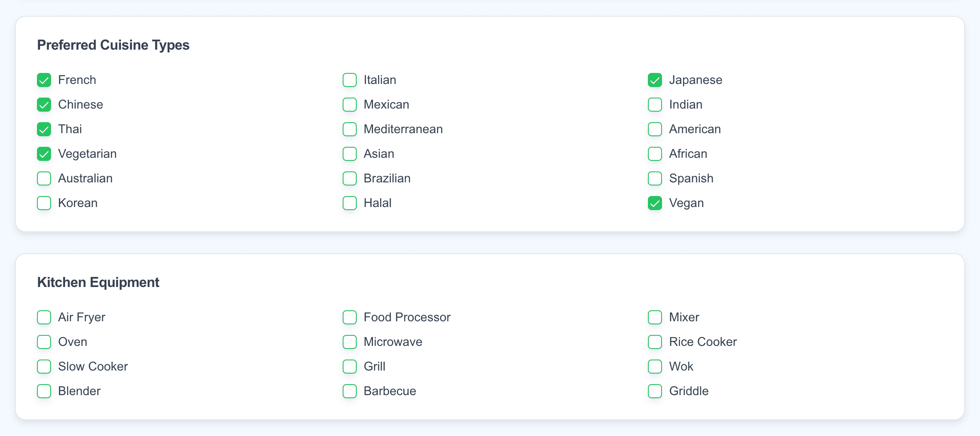Tick the Rice Cooker option
Screen dimensions: 980x436
click(655, 342)
